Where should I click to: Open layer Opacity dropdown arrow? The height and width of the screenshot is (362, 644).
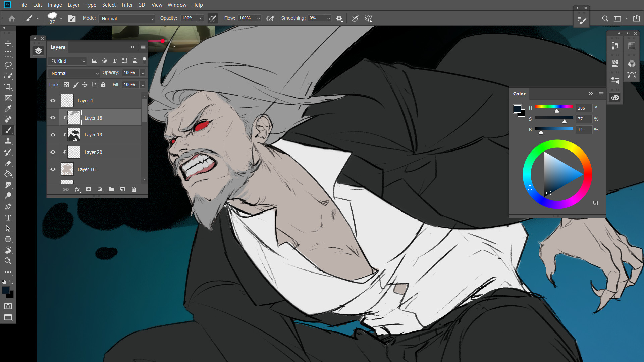point(143,73)
